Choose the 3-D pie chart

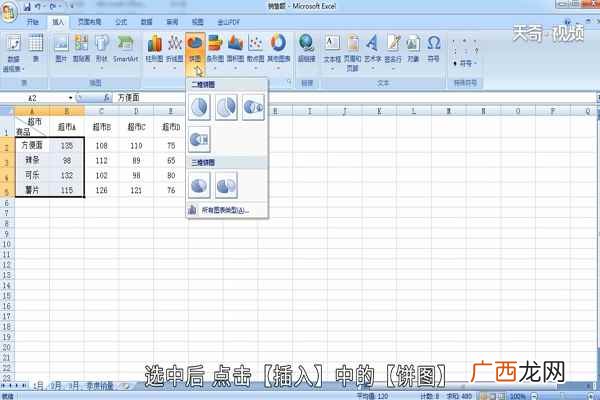[x=199, y=185]
